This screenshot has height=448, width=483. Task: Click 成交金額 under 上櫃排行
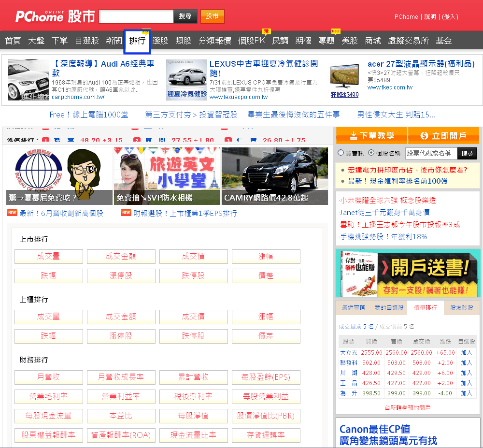121,317
